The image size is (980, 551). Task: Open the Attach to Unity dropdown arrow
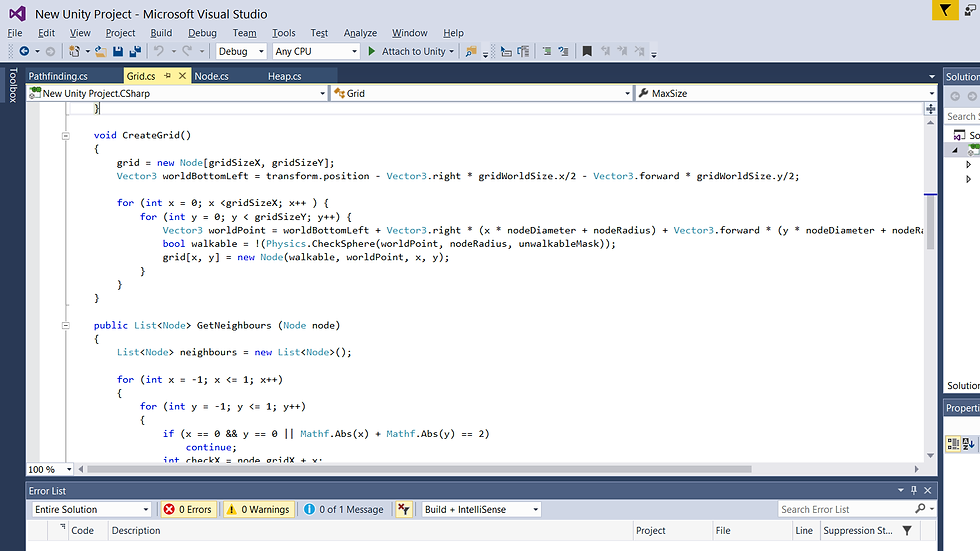(x=451, y=51)
